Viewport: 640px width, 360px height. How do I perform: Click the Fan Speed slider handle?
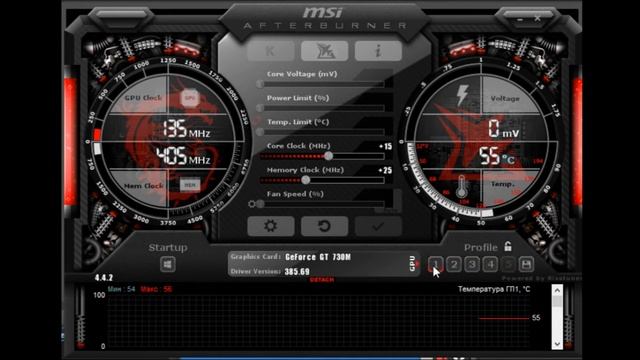260,204
